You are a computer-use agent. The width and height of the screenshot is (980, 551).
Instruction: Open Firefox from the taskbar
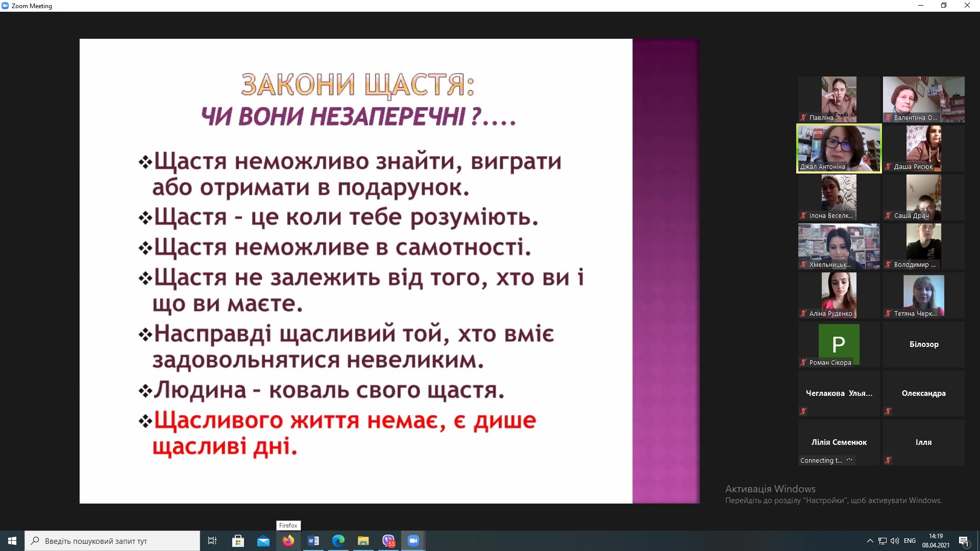click(x=288, y=541)
